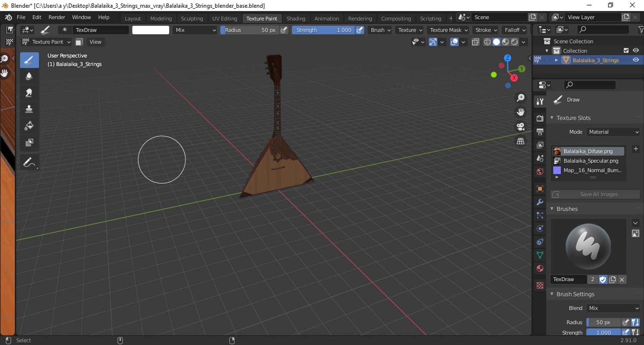Open the Active Tool properties tab
Image resolution: width=644 pixels, height=345 pixels.
(540, 101)
